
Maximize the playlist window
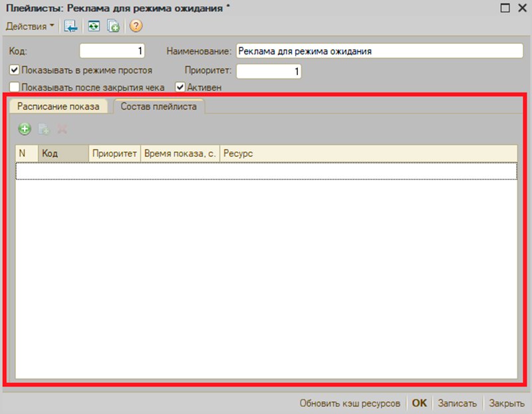(x=505, y=8)
